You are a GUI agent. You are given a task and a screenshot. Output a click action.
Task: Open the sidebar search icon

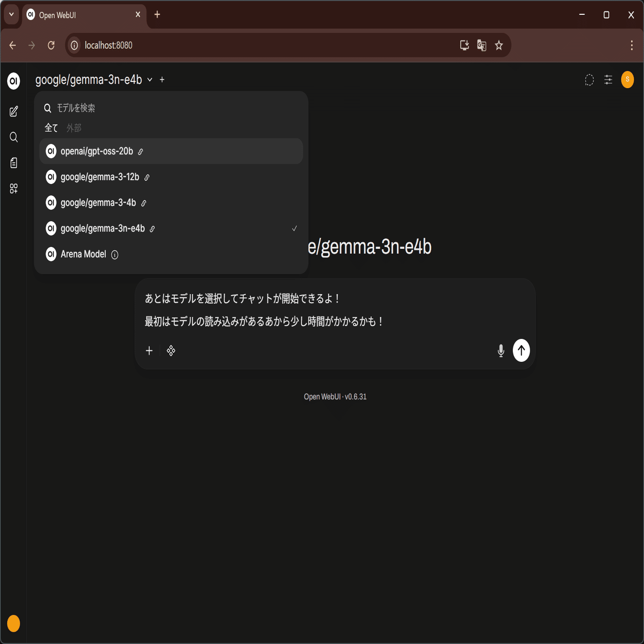[14, 137]
